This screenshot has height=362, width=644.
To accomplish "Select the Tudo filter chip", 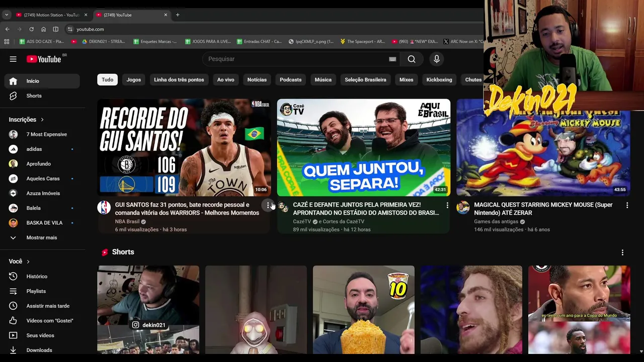I will [x=108, y=79].
